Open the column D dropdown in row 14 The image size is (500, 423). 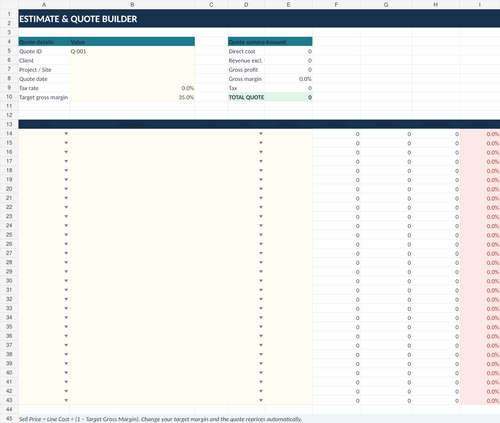coord(261,134)
